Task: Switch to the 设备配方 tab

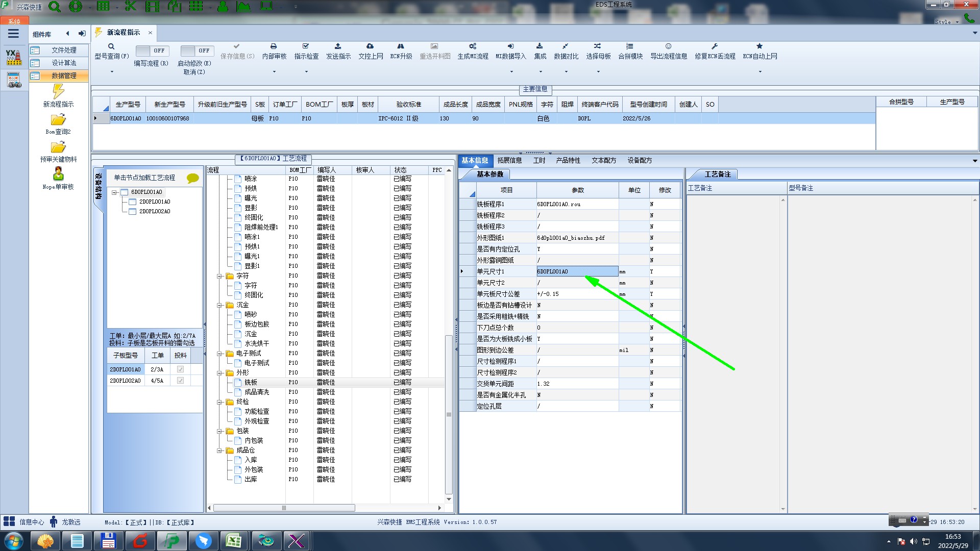Action: tap(640, 160)
